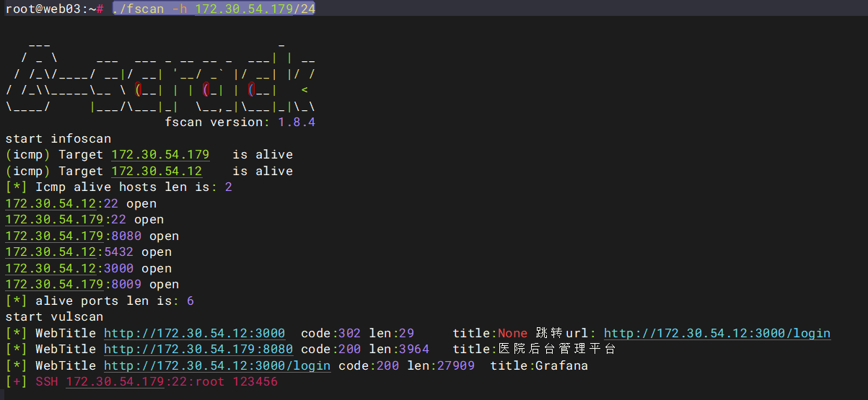Viewport: 868px width, 400px height.
Task: Open the 172.30.54.12 address with port 22 open
Action: pos(51,204)
